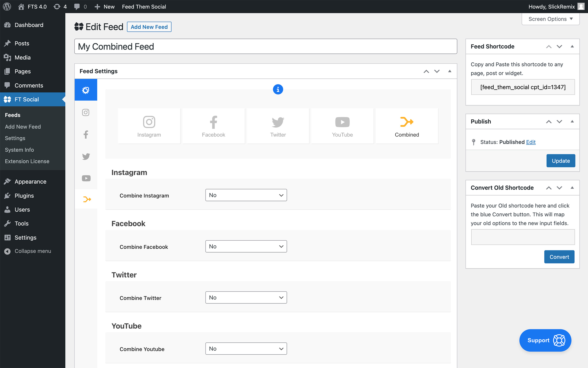The width and height of the screenshot is (588, 368).
Task: Open Plugins in the admin sidebar
Action: [x=24, y=195]
